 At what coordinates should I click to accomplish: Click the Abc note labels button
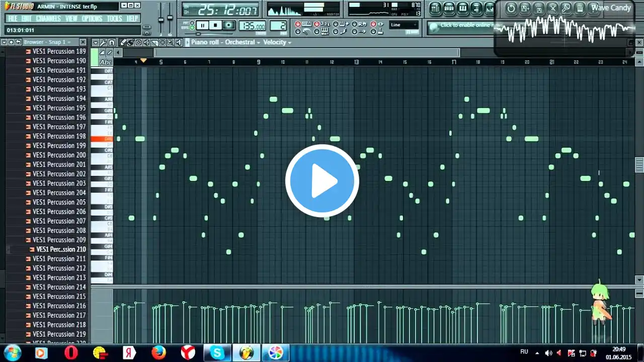point(106,62)
